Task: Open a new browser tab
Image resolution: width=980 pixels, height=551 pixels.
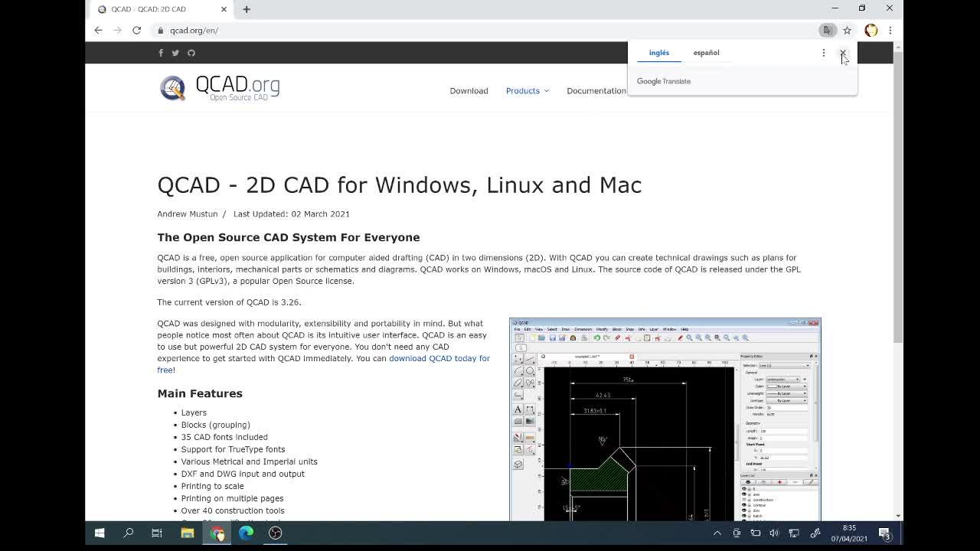Action: coord(247,9)
